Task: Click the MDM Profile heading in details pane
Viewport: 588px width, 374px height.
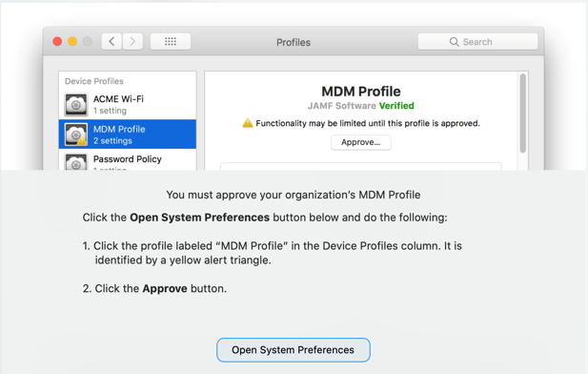Action: [x=361, y=92]
